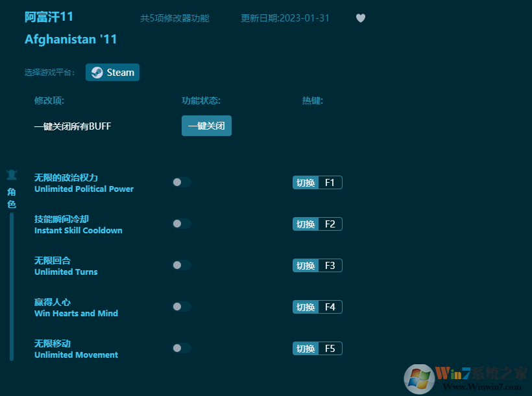Click the 阿富汗11 title text
This screenshot has width=532, height=396.
(49, 17)
